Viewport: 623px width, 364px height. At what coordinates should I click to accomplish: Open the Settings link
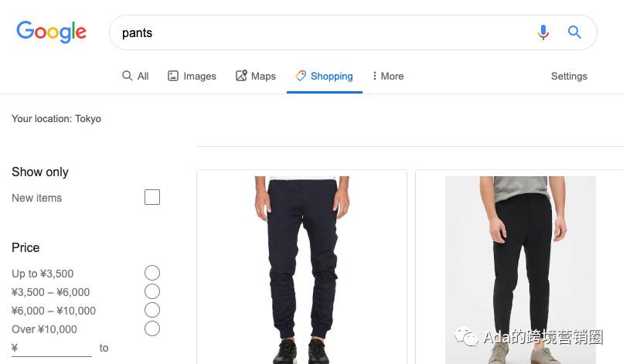point(569,76)
